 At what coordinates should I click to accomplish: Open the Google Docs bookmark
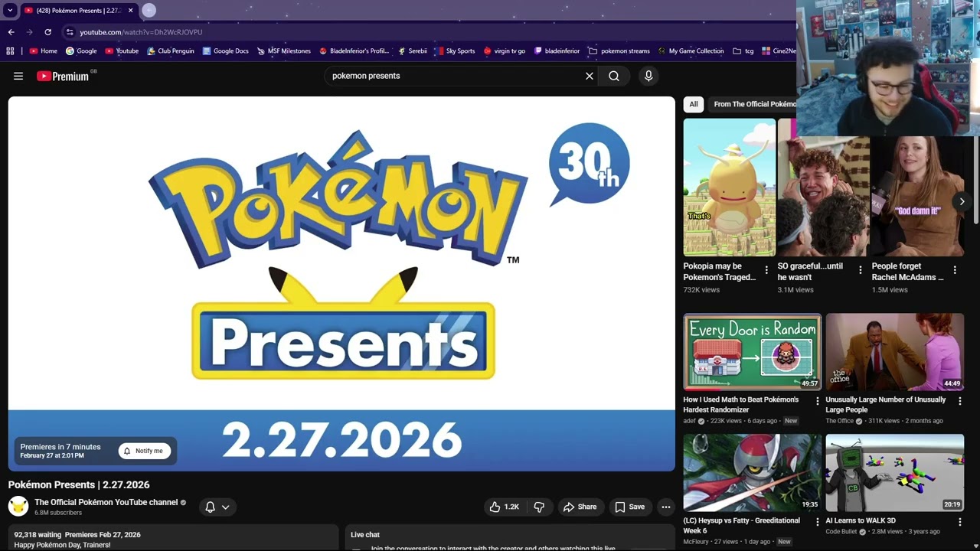tap(225, 51)
